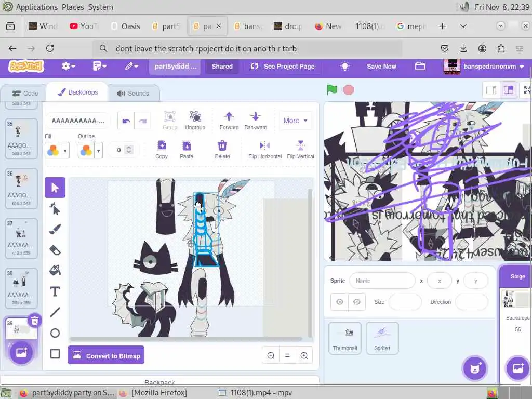
Task: Select the Eraser tool
Action: pos(55,250)
